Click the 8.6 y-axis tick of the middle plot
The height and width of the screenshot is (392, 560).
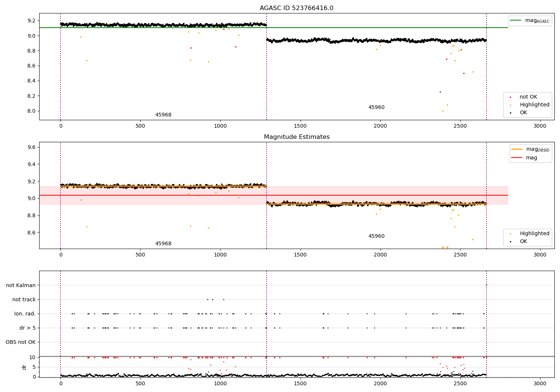click(x=32, y=233)
